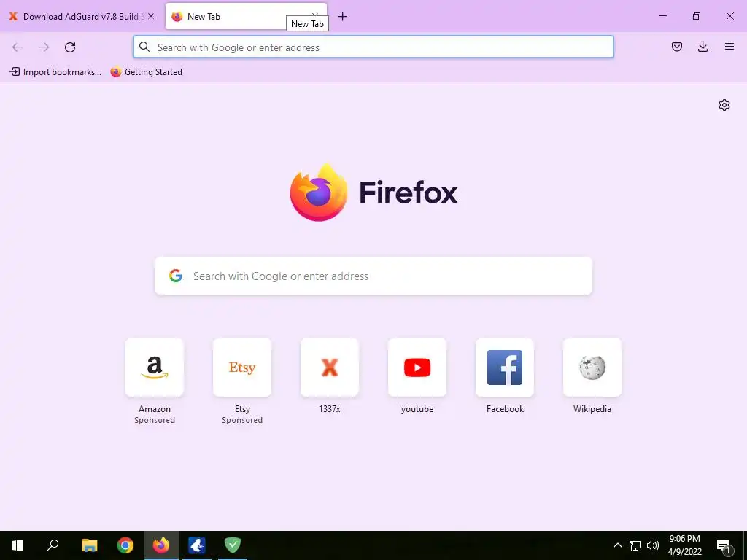Switch to the Download AdGuard tab
This screenshot has width=747, height=560.
point(82,16)
